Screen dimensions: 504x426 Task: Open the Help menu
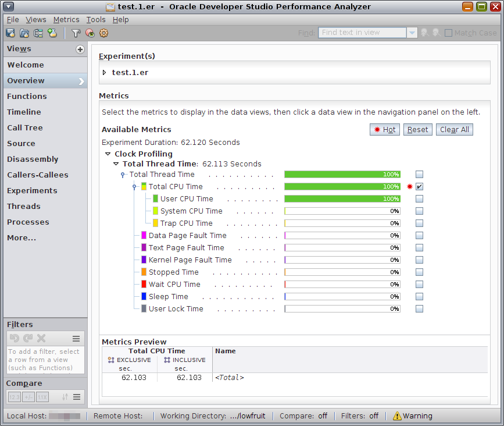click(120, 20)
